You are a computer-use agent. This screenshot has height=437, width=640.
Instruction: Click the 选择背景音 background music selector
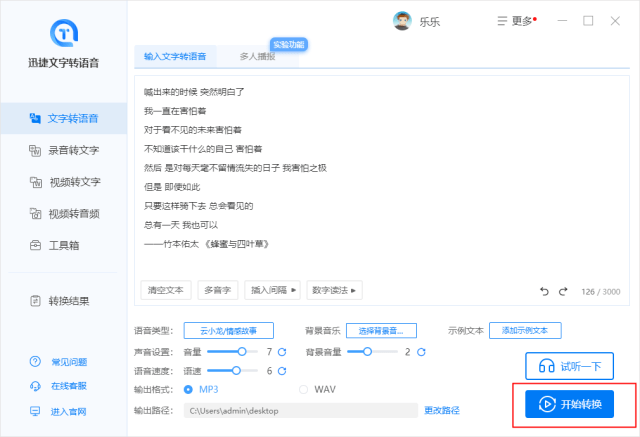[x=381, y=331]
